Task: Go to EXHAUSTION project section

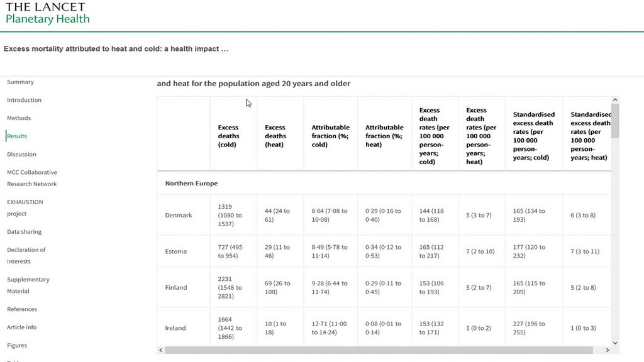Action: point(25,207)
